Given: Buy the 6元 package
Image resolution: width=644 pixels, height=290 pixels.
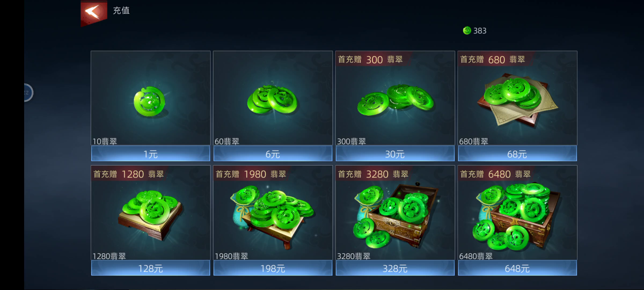Looking at the screenshot, I should 273,154.
